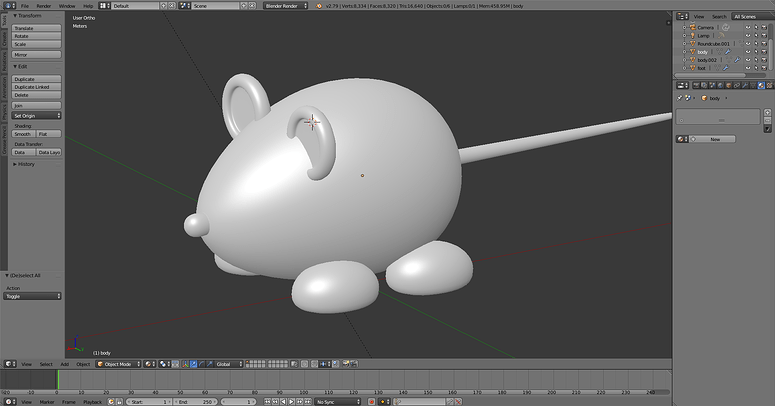Enable the rotate manipulator arc icon
The height and width of the screenshot is (406, 775).
(x=202, y=364)
